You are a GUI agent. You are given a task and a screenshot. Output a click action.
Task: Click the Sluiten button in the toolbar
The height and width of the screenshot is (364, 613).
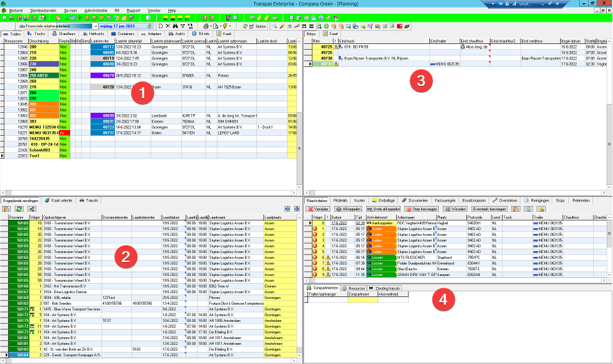pyautogui.click(x=257, y=26)
